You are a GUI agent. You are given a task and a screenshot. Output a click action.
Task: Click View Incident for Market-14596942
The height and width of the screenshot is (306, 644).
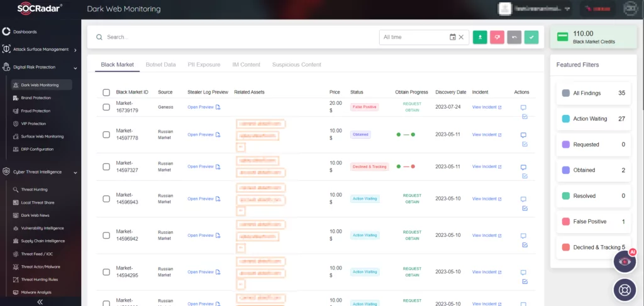point(487,236)
